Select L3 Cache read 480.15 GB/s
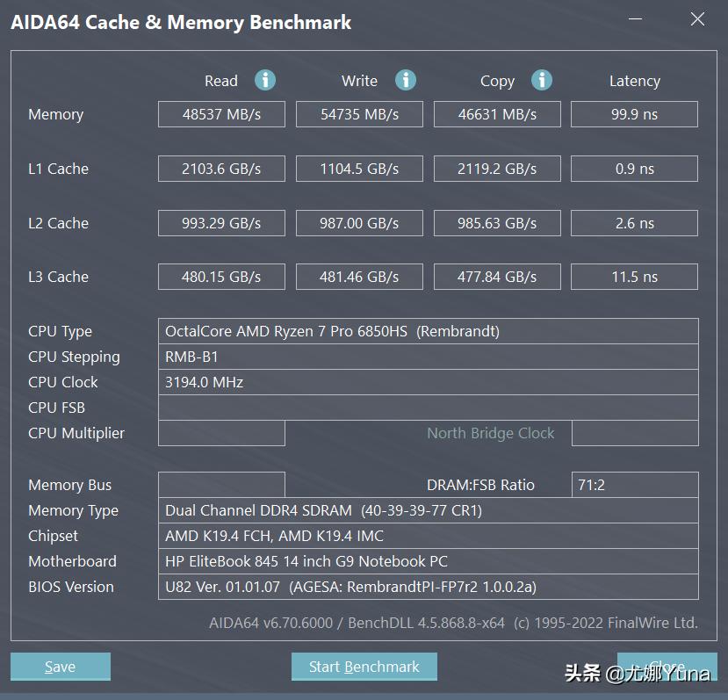Screen dimensions: 728x700 coord(221,277)
